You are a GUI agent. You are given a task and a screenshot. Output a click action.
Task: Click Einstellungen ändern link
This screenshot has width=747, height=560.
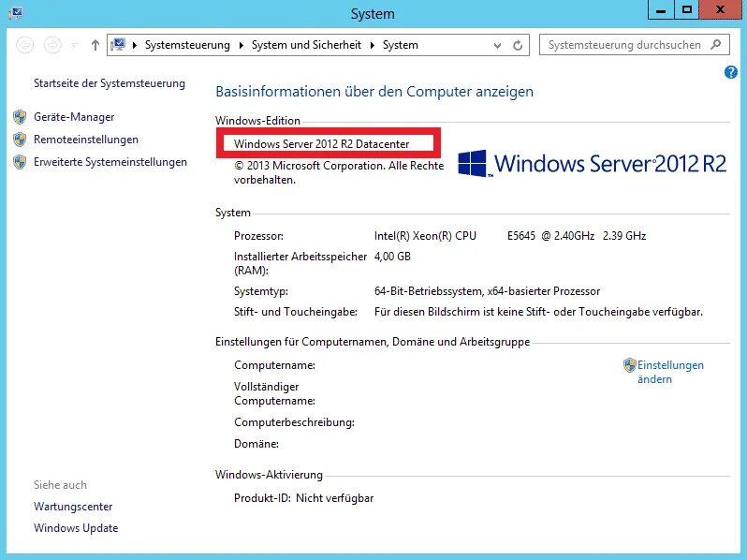point(670,372)
